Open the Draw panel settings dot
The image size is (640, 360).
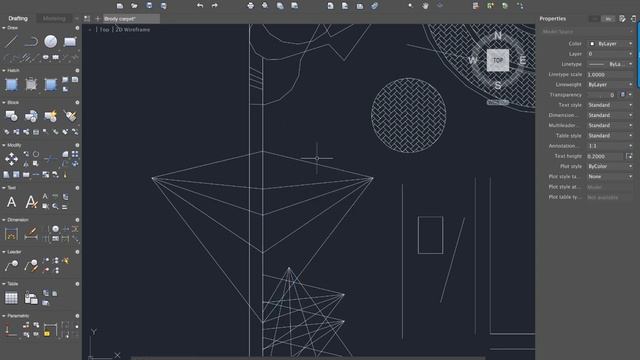coord(77,28)
